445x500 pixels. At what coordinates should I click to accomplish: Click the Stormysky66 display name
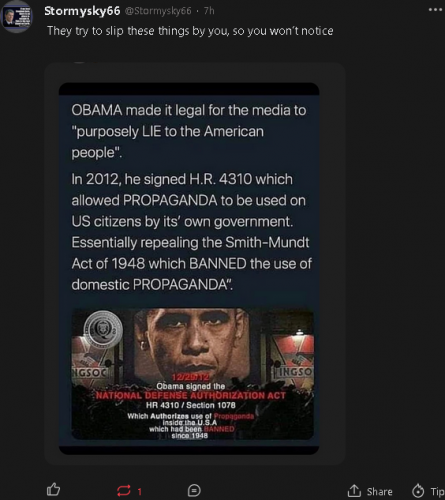click(x=82, y=11)
